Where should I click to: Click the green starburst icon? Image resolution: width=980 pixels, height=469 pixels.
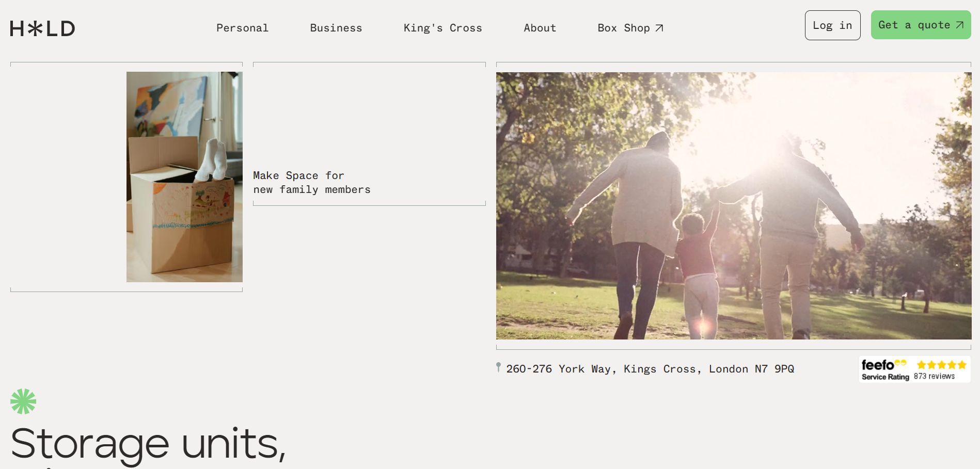click(23, 401)
